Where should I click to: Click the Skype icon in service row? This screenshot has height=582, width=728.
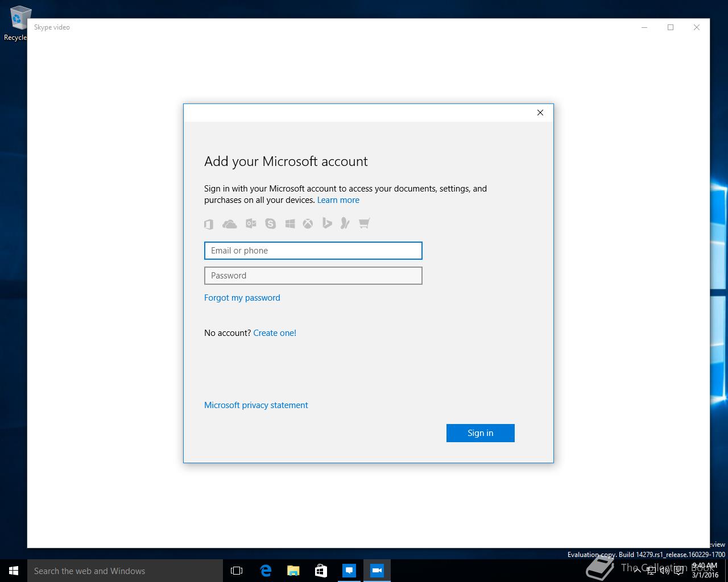click(270, 223)
